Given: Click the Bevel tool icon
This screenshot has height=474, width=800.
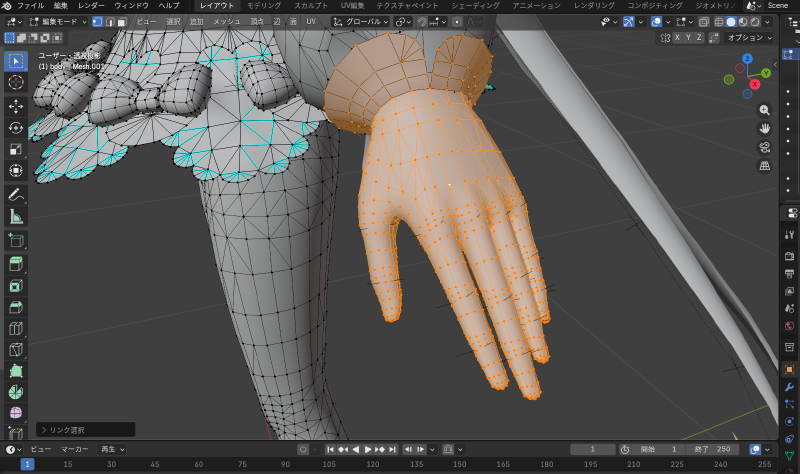Looking at the screenshot, I should tap(16, 307).
